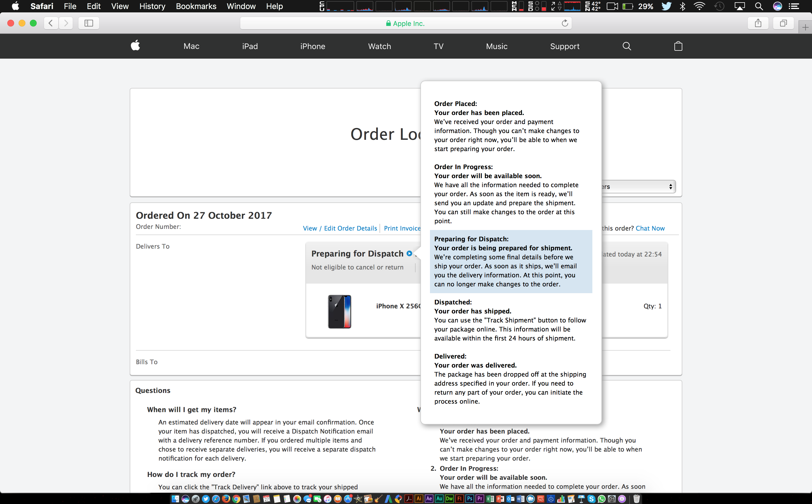Screen dimensions: 812x504
Task: Open Adobe Illustrator from the Dock
Action: (419, 499)
